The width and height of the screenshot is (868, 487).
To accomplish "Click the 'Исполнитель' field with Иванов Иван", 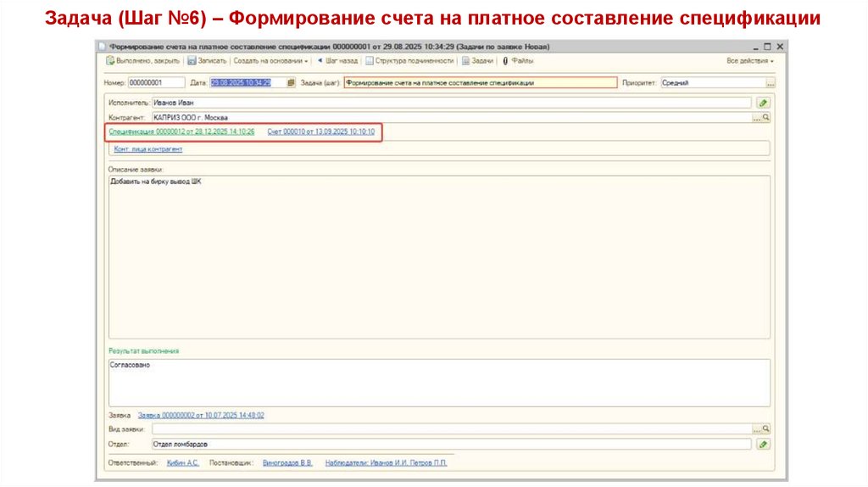I will click(x=452, y=103).
